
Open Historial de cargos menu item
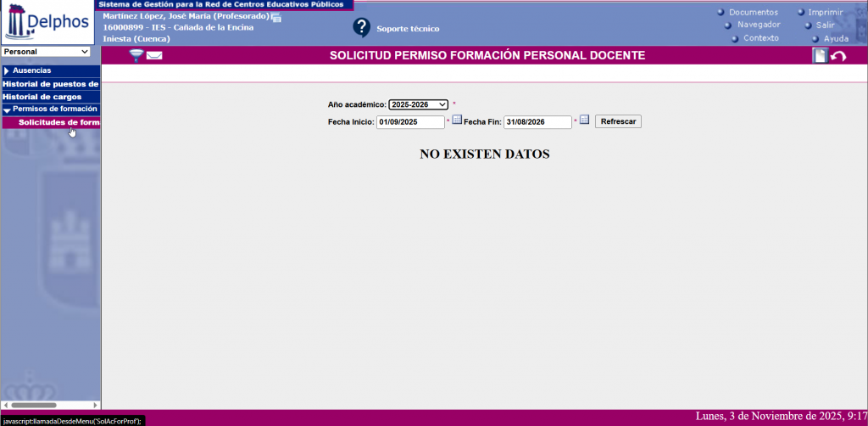coord(42,97)
